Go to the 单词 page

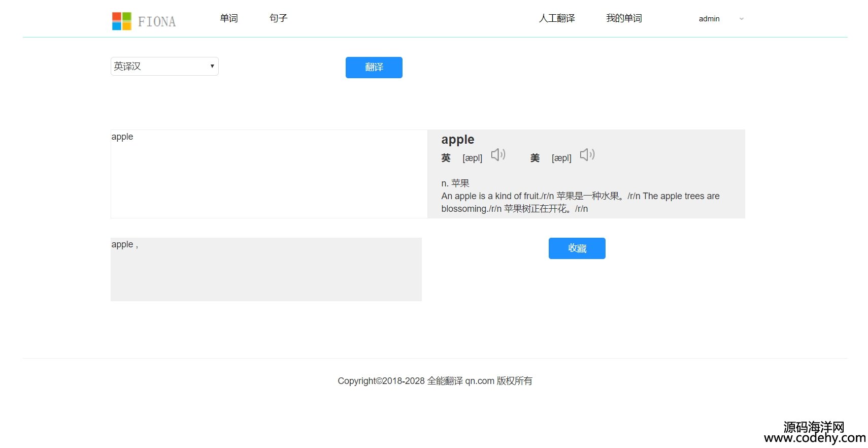(228, 18)
